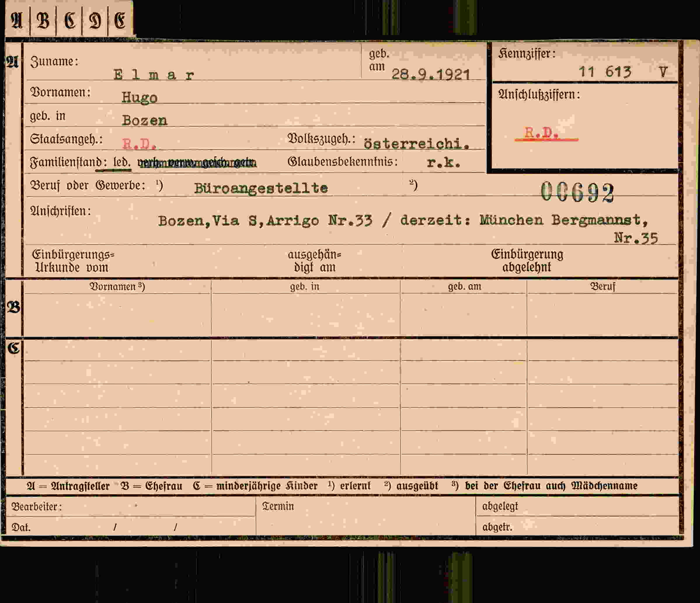The height and width of the screenshot is (603, 700).
Task: Click index tab letter C
Action: point(69,20)
